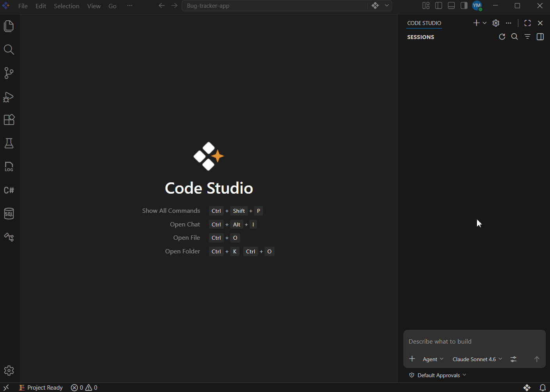Image resolution: width=550 pixels, height=392 pixels.
Task: Open the Extensions view
Action: [9, 120]
